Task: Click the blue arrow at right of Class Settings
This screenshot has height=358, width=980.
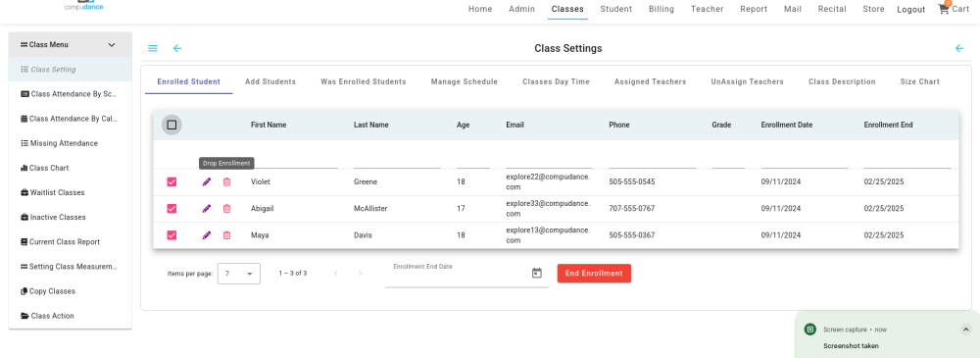Action: tap(959, 48)
